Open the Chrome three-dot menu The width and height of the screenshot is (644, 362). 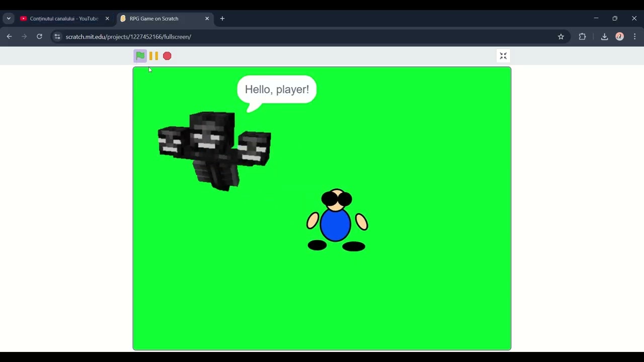[x=634, y=37]
